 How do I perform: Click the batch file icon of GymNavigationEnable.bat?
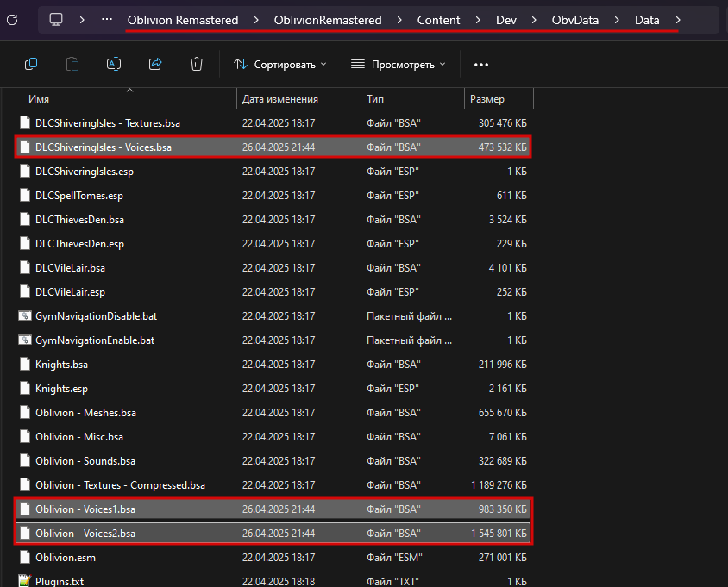25,340
